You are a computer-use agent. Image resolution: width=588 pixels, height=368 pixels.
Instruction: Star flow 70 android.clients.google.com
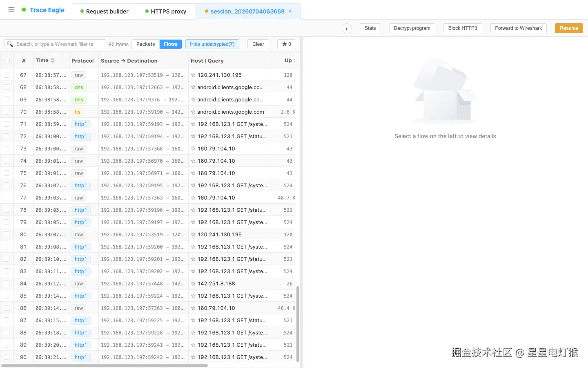193,112
